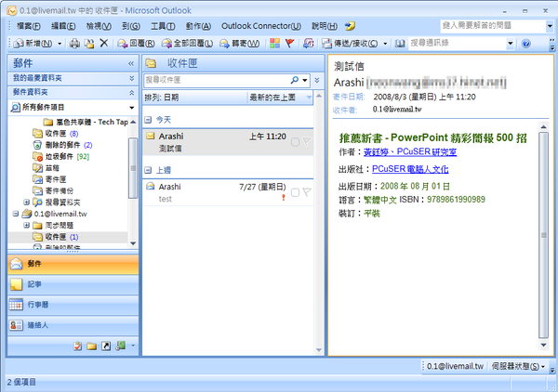Toggle category box on Arashi 測試信 message

295,142
